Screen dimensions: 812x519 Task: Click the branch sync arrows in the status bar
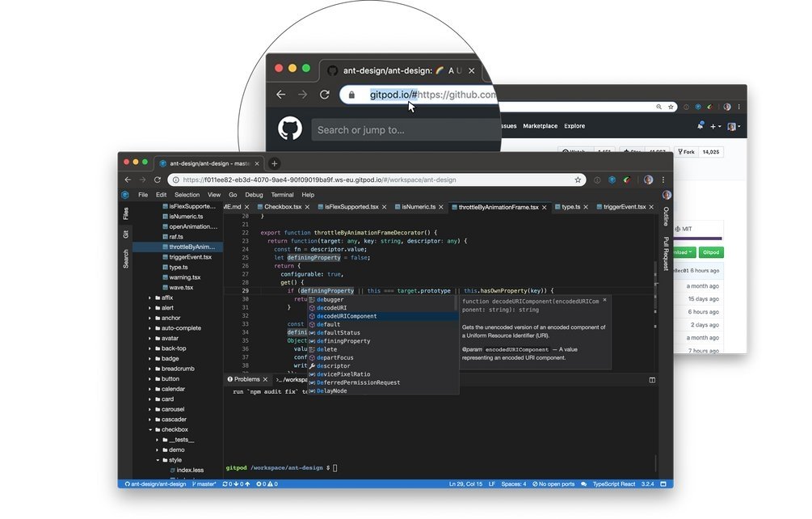click(236, 483)
